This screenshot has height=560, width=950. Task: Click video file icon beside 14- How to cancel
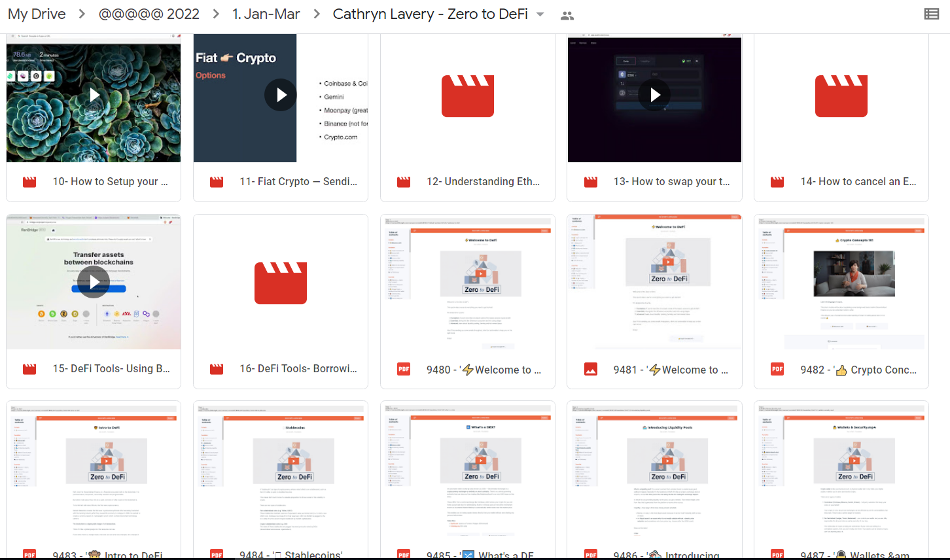777,182
